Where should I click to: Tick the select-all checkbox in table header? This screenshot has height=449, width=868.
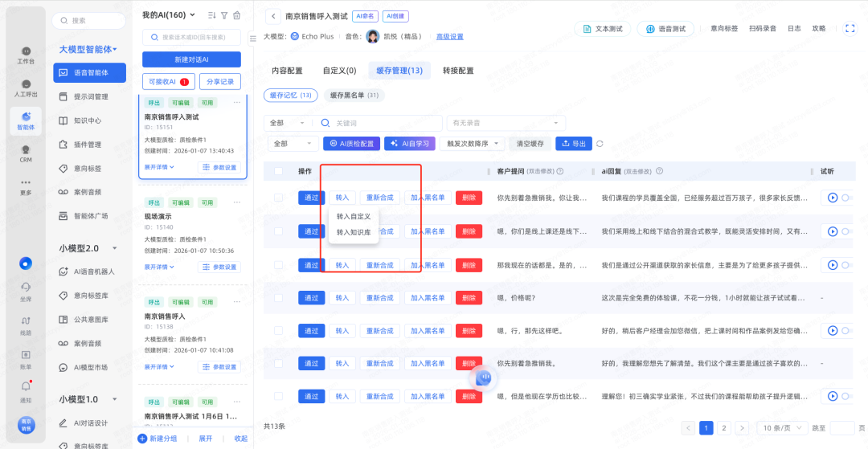pyautogui.click(x=278, y=171)
